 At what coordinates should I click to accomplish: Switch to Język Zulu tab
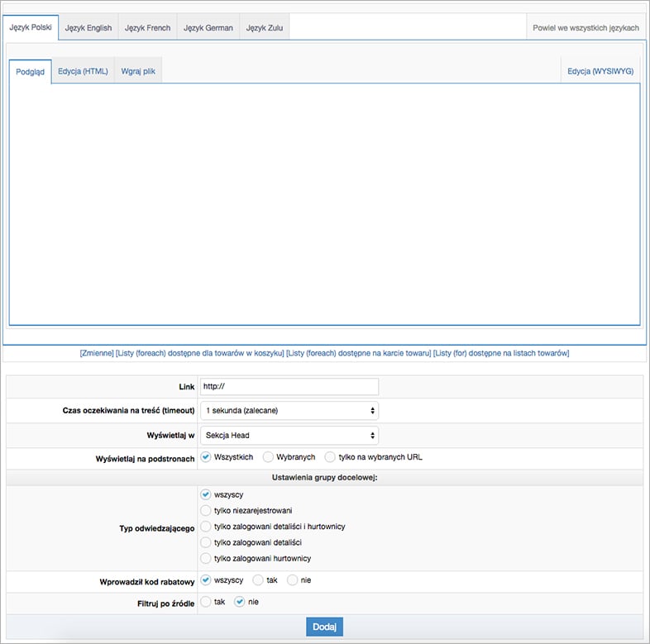click(264, 27)
